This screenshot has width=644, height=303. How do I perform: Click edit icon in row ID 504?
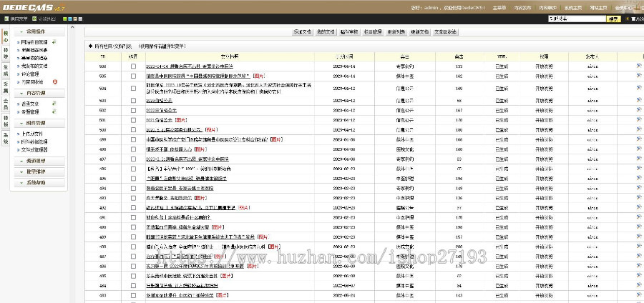point(639,88)
